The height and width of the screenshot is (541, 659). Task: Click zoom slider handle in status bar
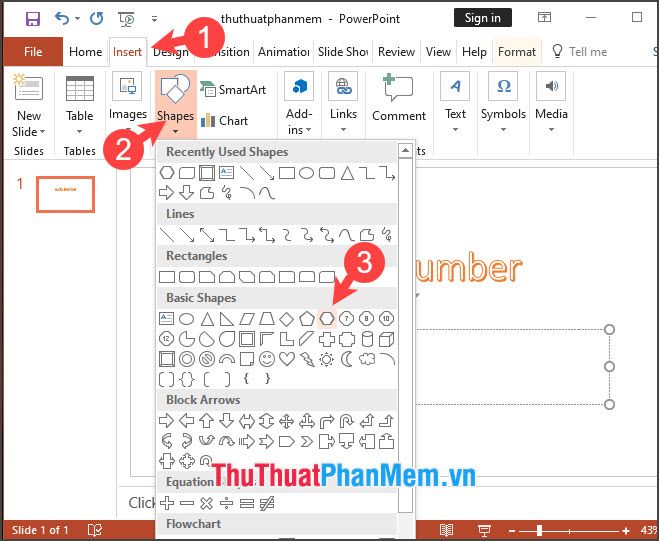539,530
